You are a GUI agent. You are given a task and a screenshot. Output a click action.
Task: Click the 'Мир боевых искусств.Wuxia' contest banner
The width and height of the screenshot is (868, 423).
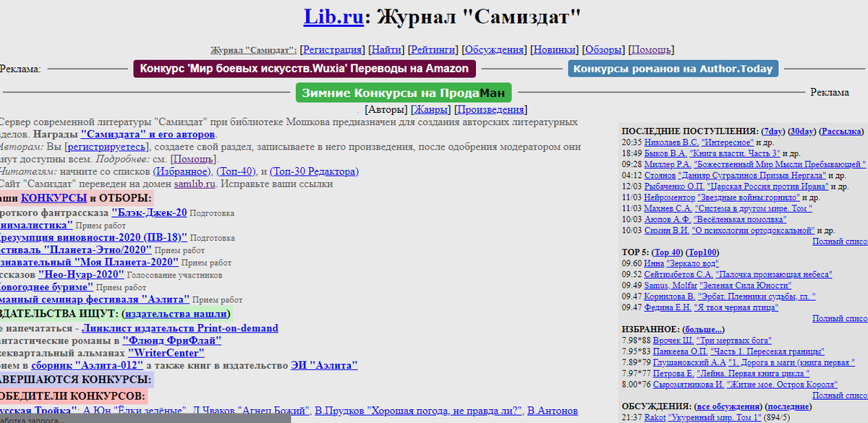[305, 69]
